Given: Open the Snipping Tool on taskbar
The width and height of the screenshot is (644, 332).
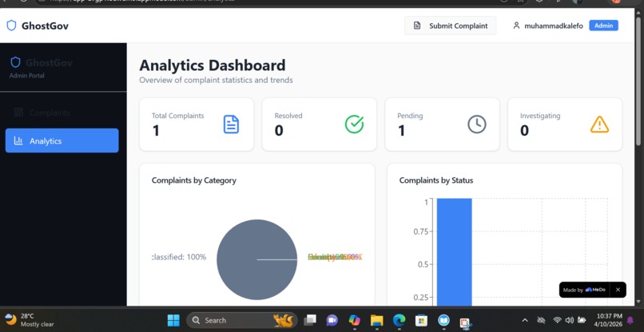Looking at the screenshot, I should coord(465,322).
